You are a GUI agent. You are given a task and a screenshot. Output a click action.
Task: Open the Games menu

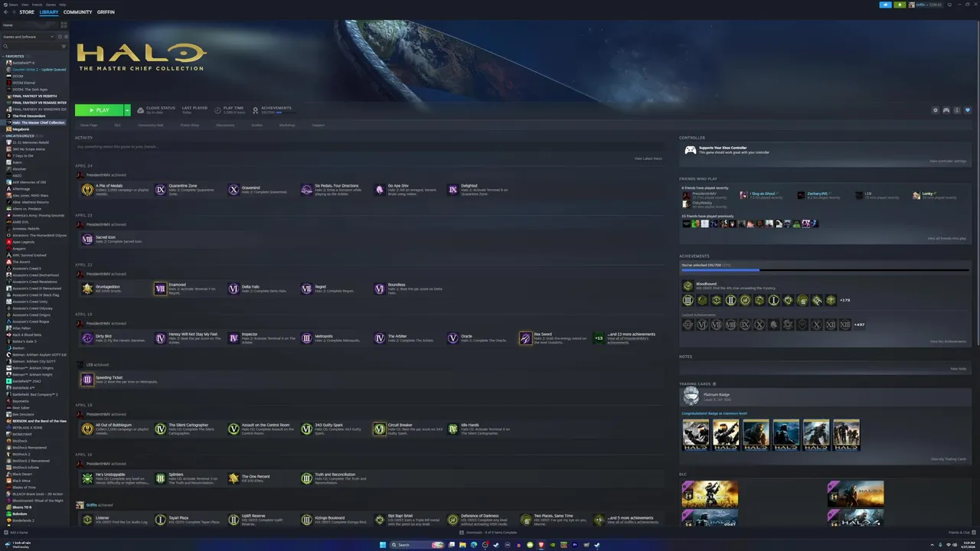click(51, 4)
